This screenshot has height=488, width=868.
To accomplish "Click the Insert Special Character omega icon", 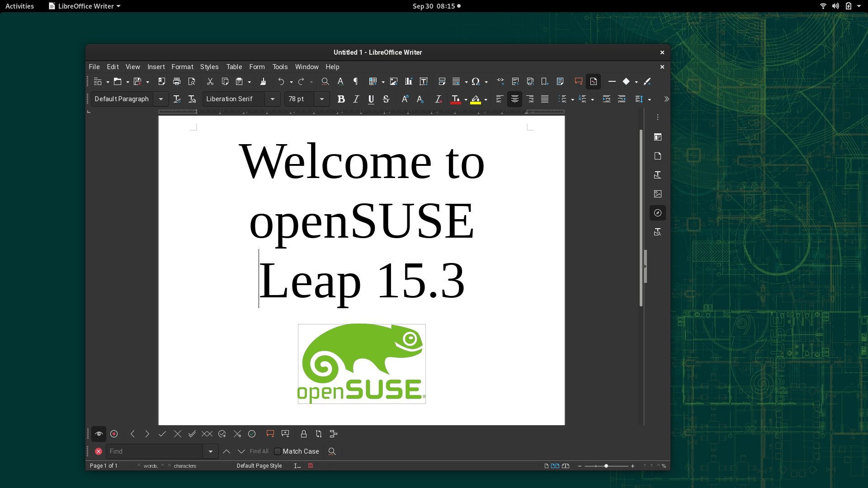I will pos(475,81).
